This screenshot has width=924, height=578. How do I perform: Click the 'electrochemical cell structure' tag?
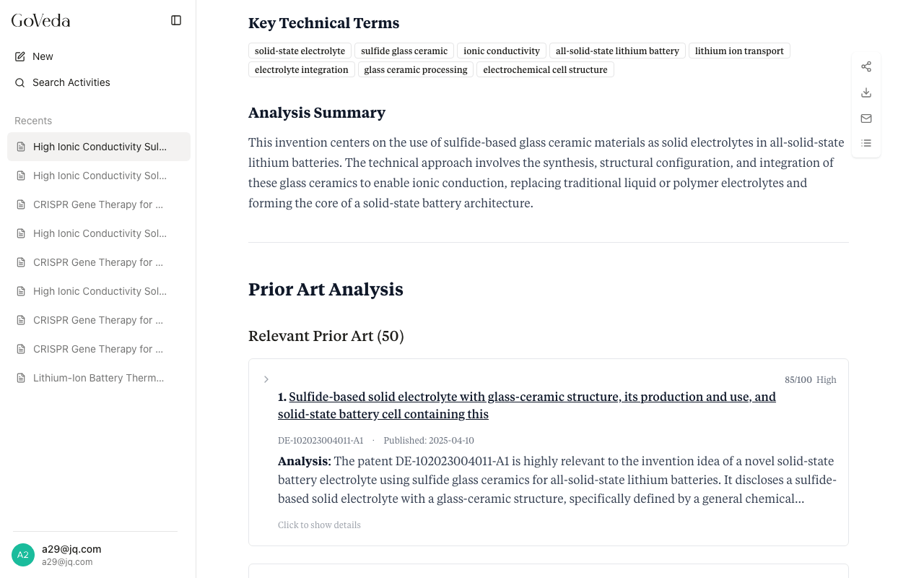click(545, 69)
